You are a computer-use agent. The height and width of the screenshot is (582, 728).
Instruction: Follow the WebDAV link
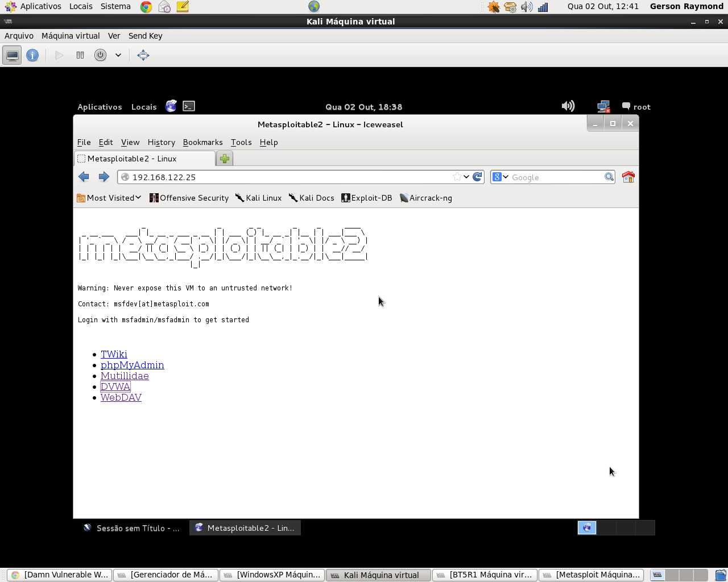(121, 397)
